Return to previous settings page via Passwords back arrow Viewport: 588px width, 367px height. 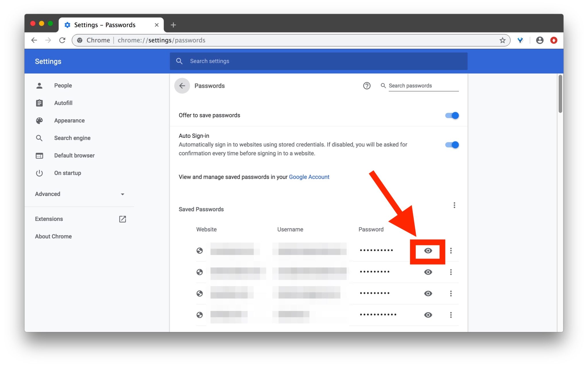(182, 86)
